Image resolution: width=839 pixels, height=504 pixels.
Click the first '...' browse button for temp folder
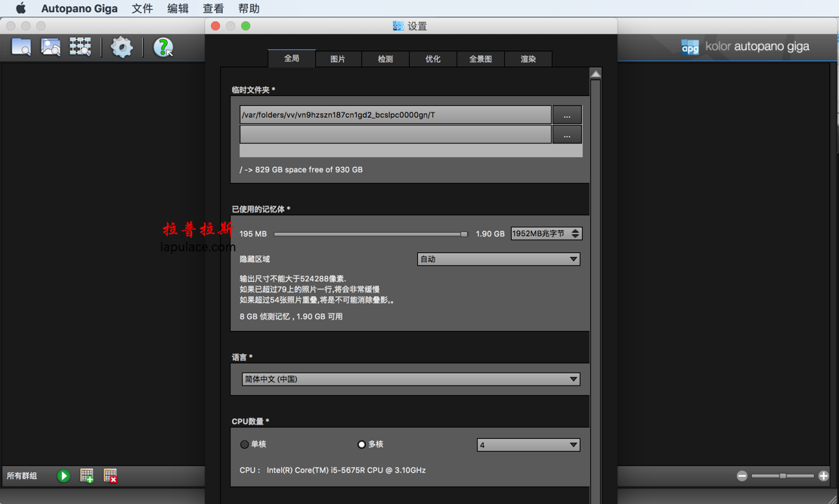567,114
